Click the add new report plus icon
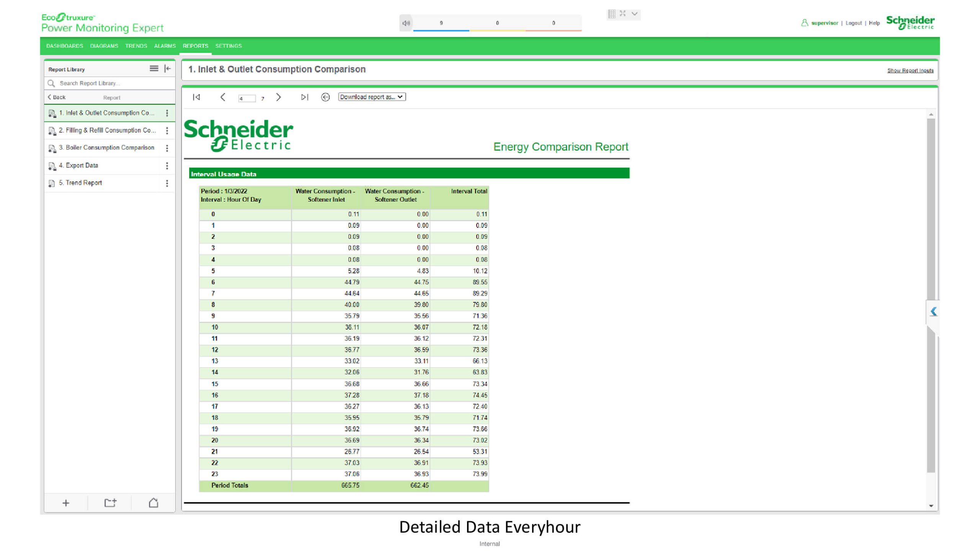 click(66, 503)
